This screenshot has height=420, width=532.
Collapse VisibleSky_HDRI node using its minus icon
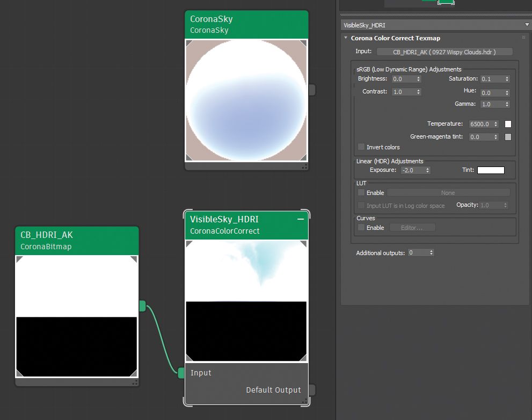click(x=301, y=219)
